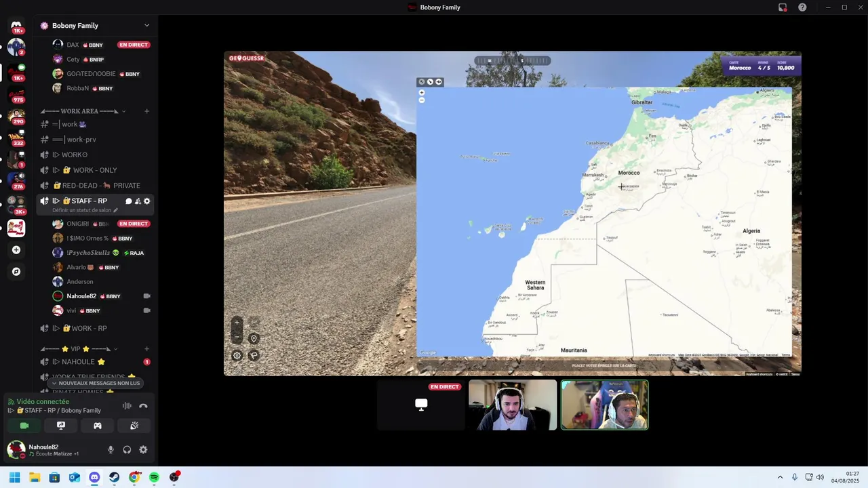Create channel in VIP category
The width and height of the screenshot is (868, 488).
pos(147,349)
